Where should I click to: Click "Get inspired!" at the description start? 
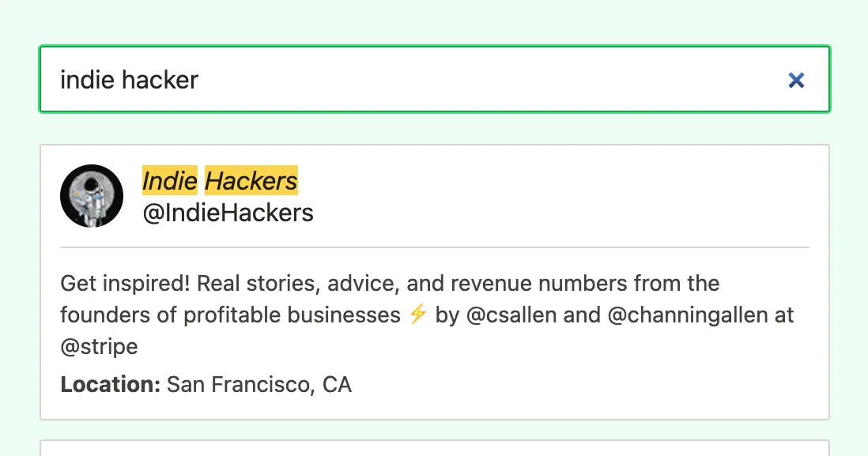point(125,283)
